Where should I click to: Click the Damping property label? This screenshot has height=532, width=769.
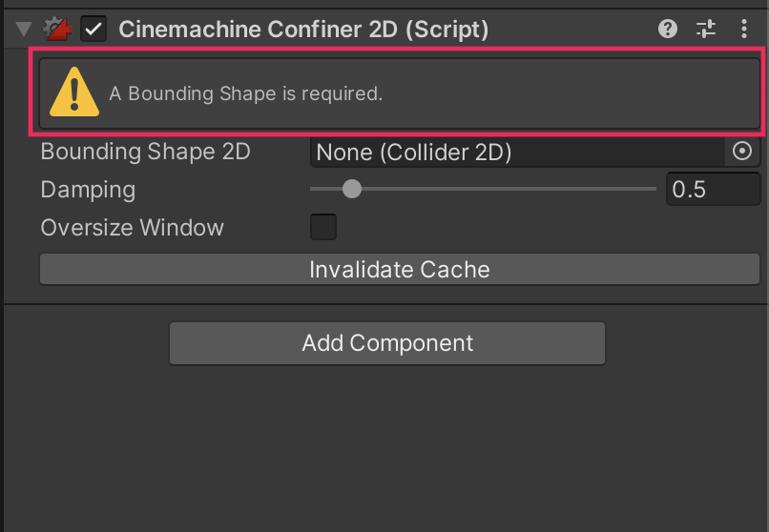[88, 190]
